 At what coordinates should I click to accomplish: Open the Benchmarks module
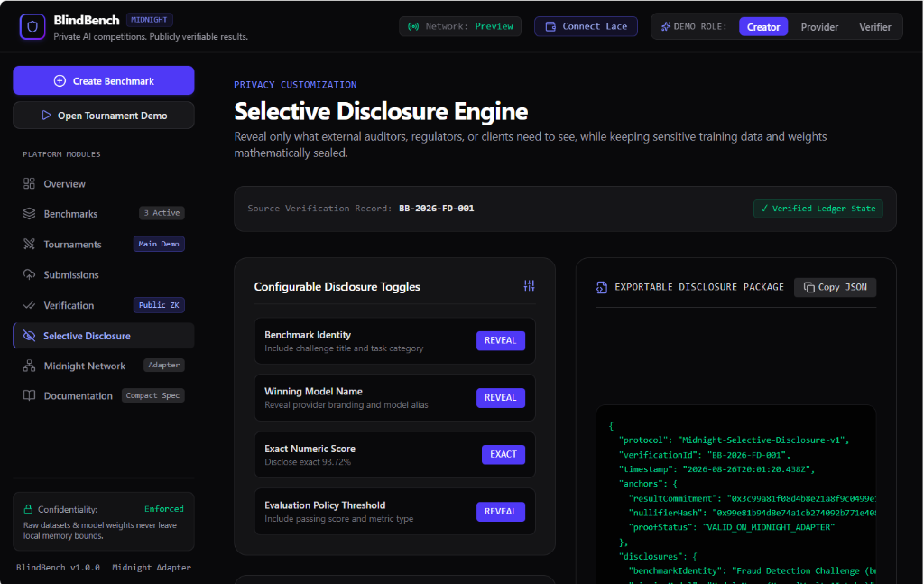click(104, 213)
